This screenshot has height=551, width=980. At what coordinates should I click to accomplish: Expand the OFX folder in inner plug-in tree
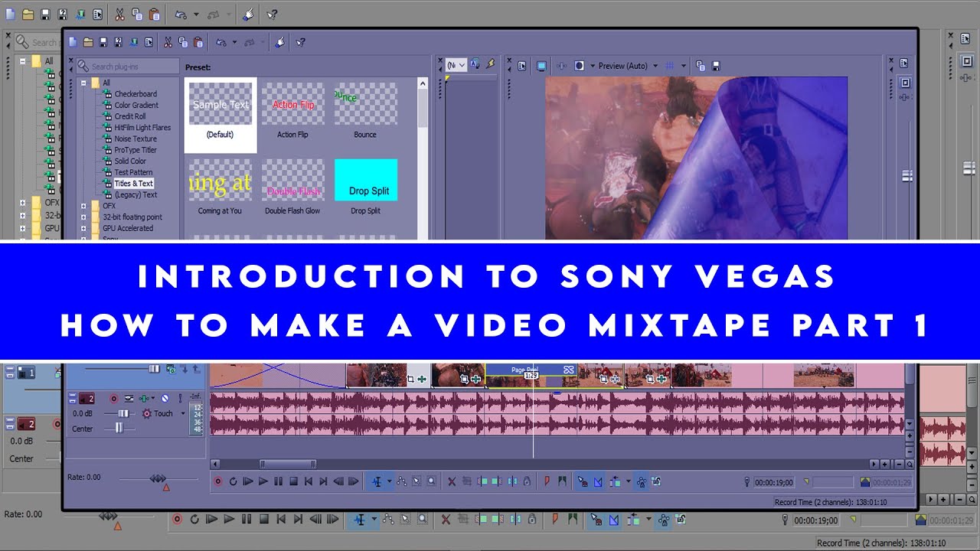pyautogui.click(x=83, y=206)
